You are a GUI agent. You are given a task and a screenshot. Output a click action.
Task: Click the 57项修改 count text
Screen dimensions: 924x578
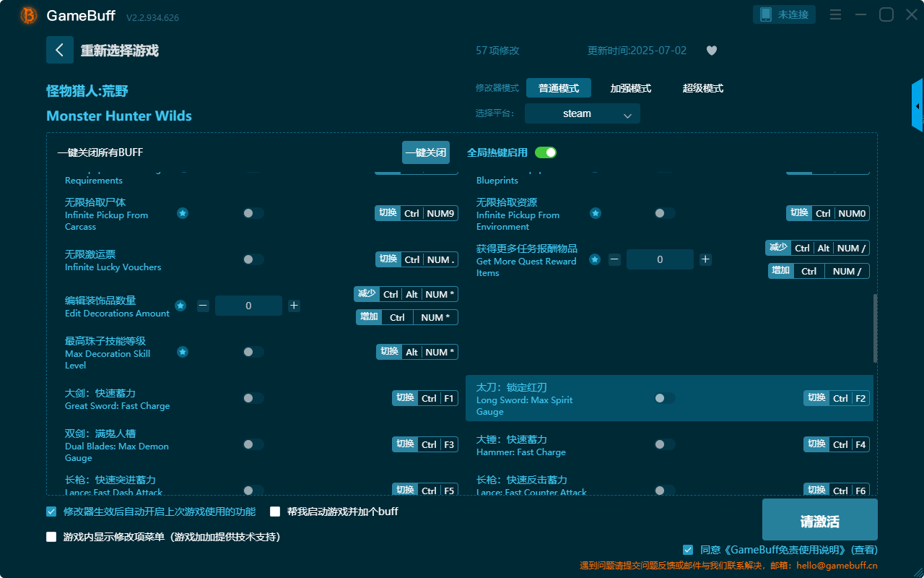tap(497, 51)
